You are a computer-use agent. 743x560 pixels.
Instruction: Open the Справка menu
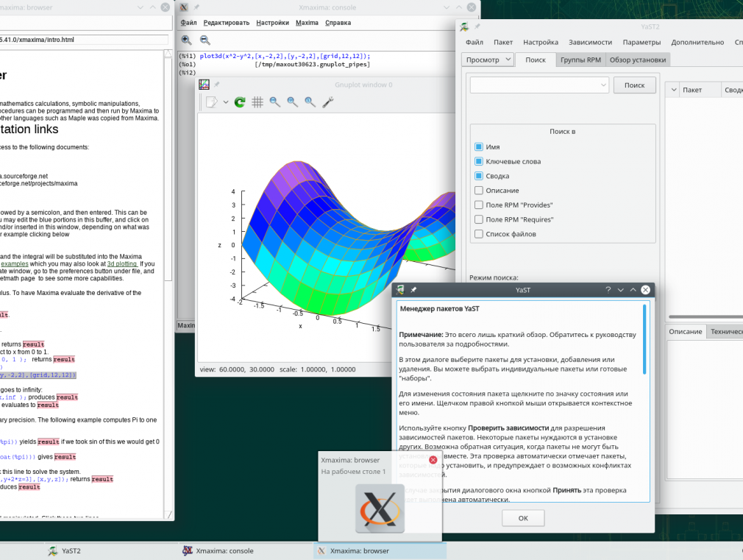(x=338, y=23)
